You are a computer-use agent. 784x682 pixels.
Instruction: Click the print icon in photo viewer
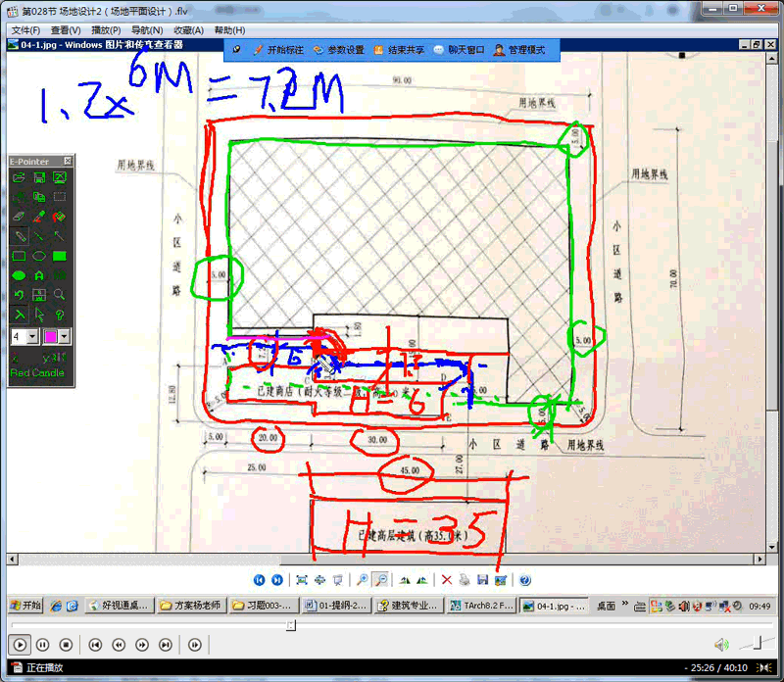(x=465, y=580)
